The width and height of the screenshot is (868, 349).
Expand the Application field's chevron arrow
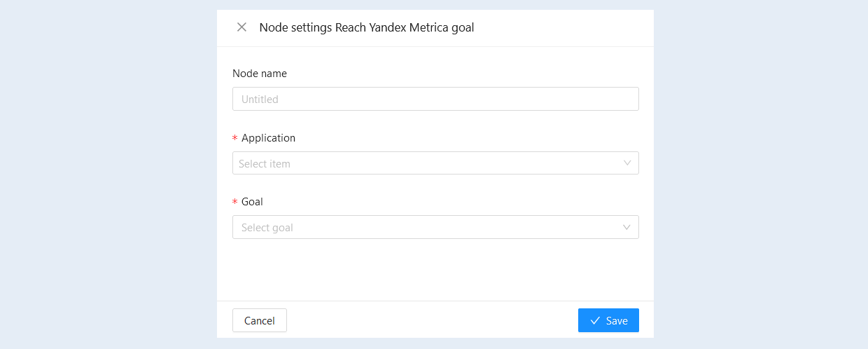[627, 163]
